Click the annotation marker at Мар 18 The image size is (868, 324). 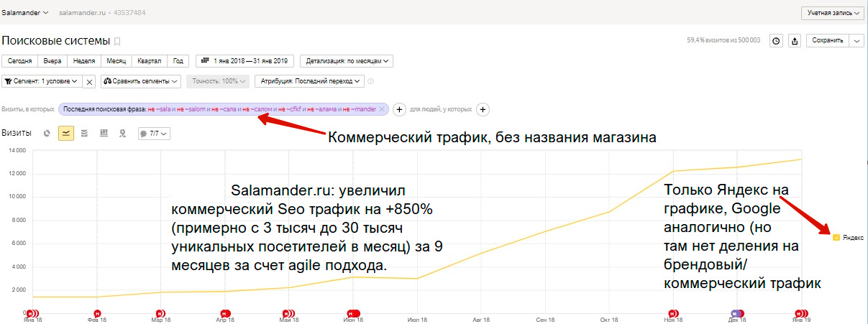coord(160,313)
